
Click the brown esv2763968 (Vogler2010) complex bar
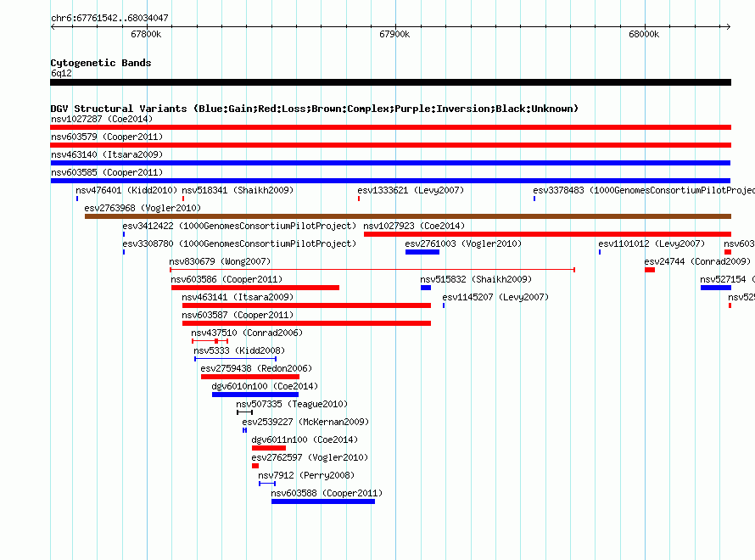pyautogui.click(x=408, y=216)
